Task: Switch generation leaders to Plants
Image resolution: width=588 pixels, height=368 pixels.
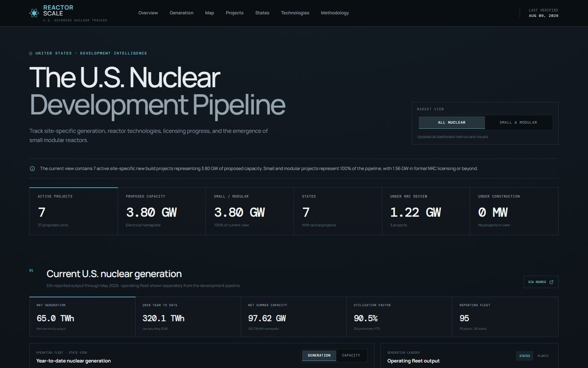Action: point(543,356)
